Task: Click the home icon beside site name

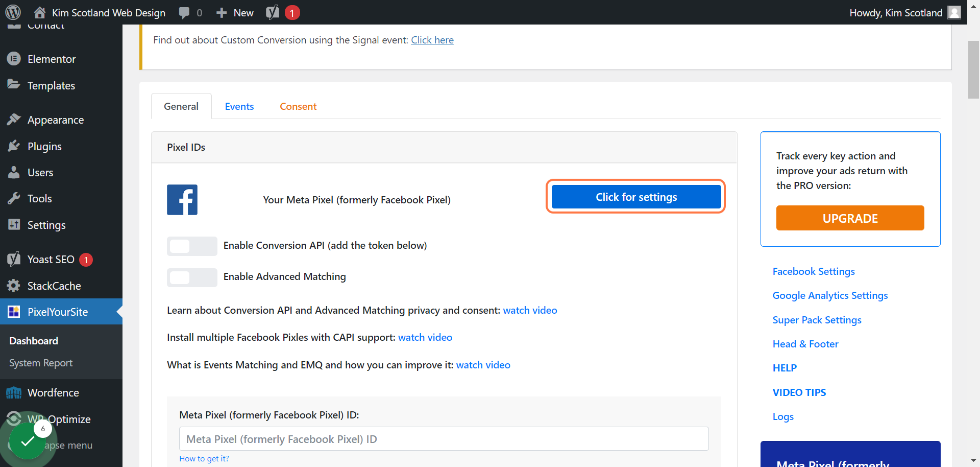Action: (x=40, y=12)
